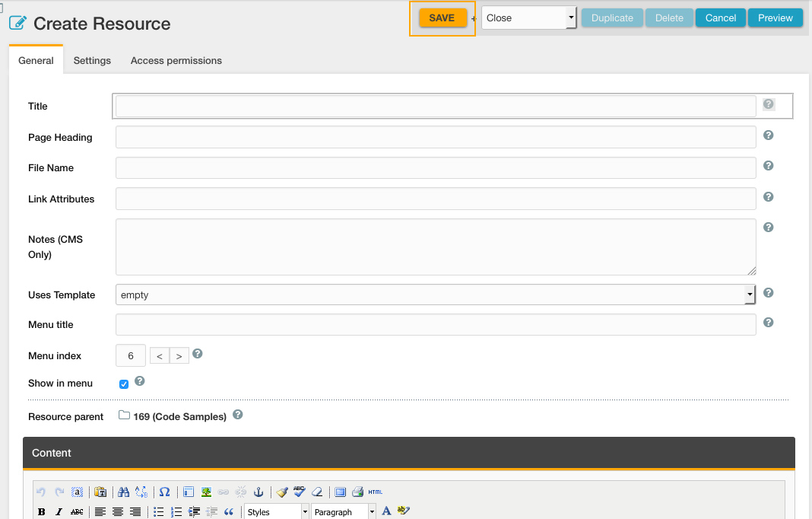Apply bold formatting in content editor
Image resolution: width=812 pixels, height=519 pixels.
[42, 512]
